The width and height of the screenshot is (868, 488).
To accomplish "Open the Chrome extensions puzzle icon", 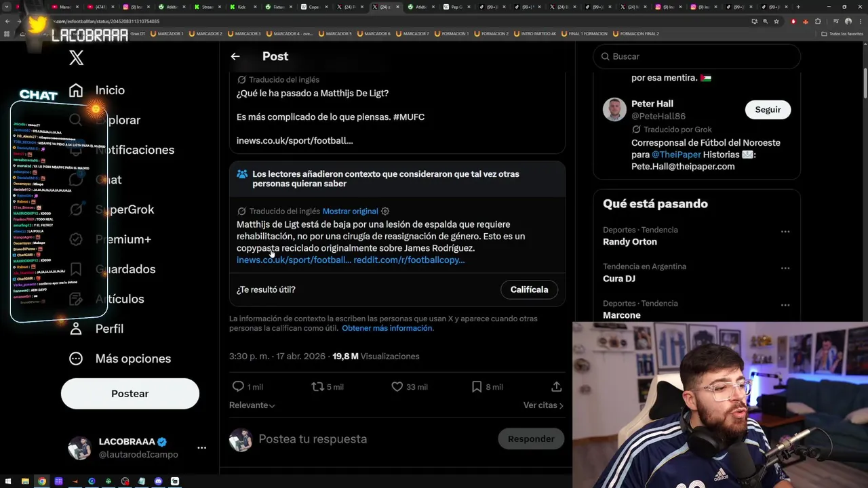I will (x=818, y=21).
